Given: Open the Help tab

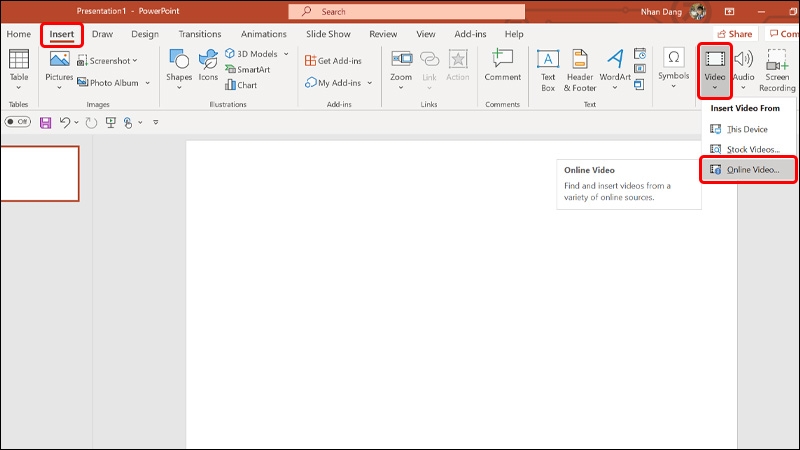Looking at the screenshot, I should click(514, 34).
